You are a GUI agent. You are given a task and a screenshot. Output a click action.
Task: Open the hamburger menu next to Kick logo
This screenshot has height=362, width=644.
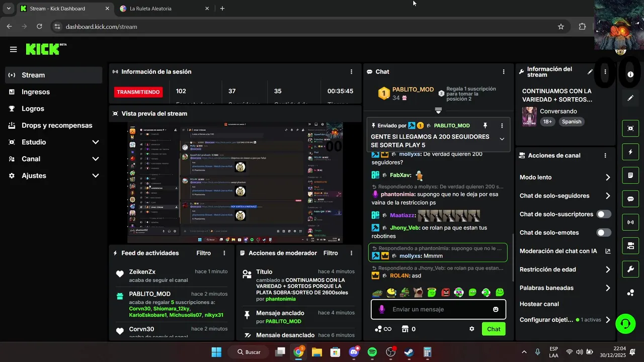click(14, 49)
